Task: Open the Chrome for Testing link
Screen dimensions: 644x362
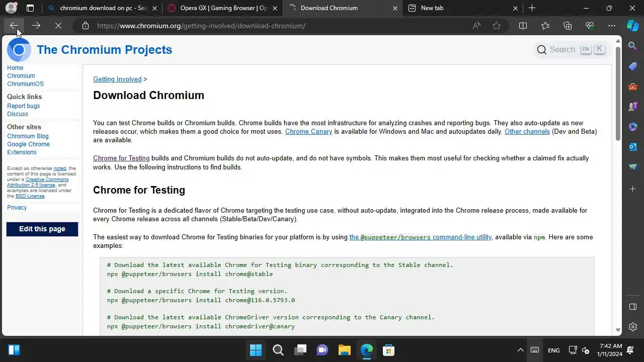Action: tap(121, 158)
